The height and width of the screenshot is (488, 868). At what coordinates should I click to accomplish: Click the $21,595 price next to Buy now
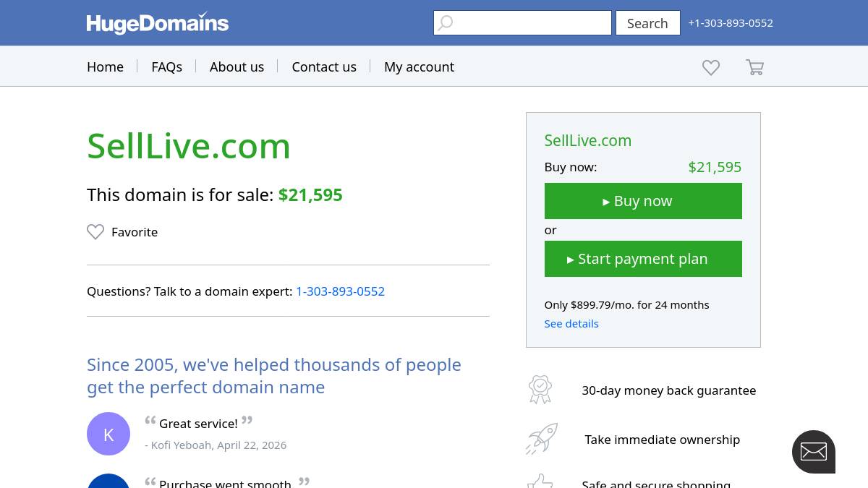(715, 167)
